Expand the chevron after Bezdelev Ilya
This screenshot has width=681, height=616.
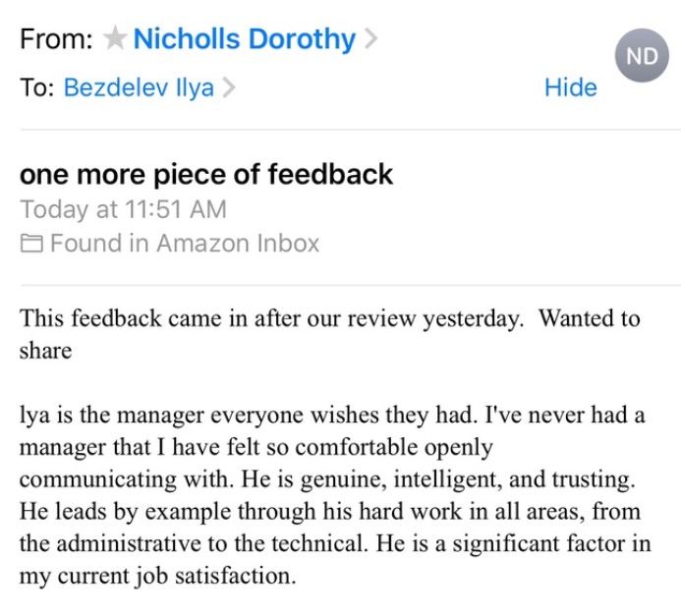(229, 87)
